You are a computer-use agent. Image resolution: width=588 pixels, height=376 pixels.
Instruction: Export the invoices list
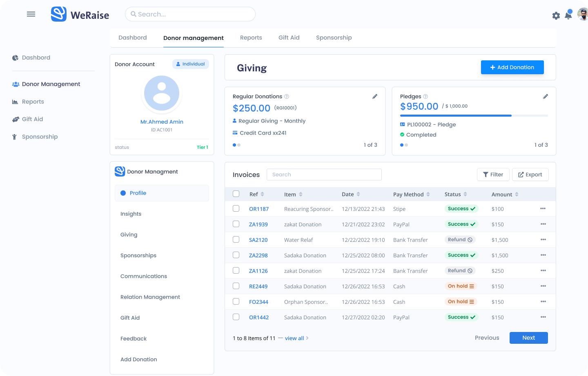tap(530, 175)
